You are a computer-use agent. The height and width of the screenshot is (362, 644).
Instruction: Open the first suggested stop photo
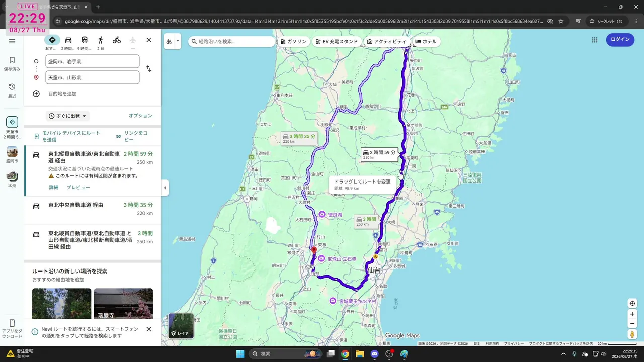[61, 304]
